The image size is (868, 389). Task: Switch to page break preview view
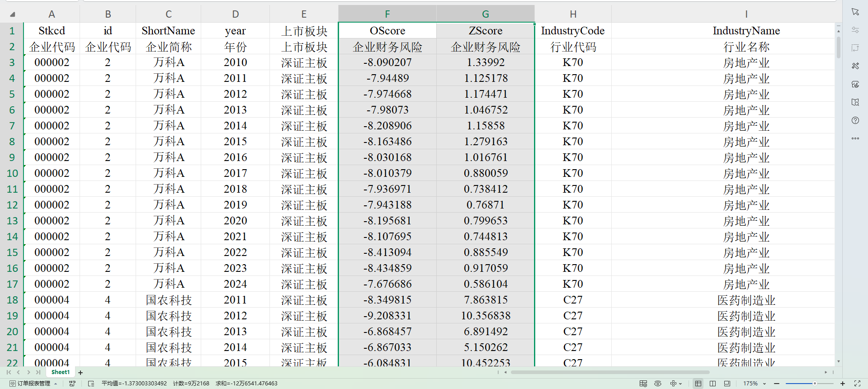(x=712, y=384)
